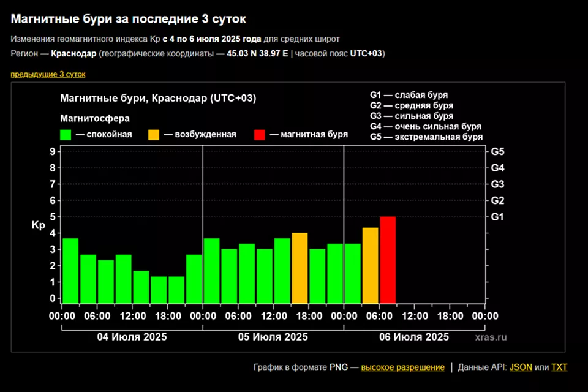Open the JSON API data link
The image size is (588, 392).
521,367
